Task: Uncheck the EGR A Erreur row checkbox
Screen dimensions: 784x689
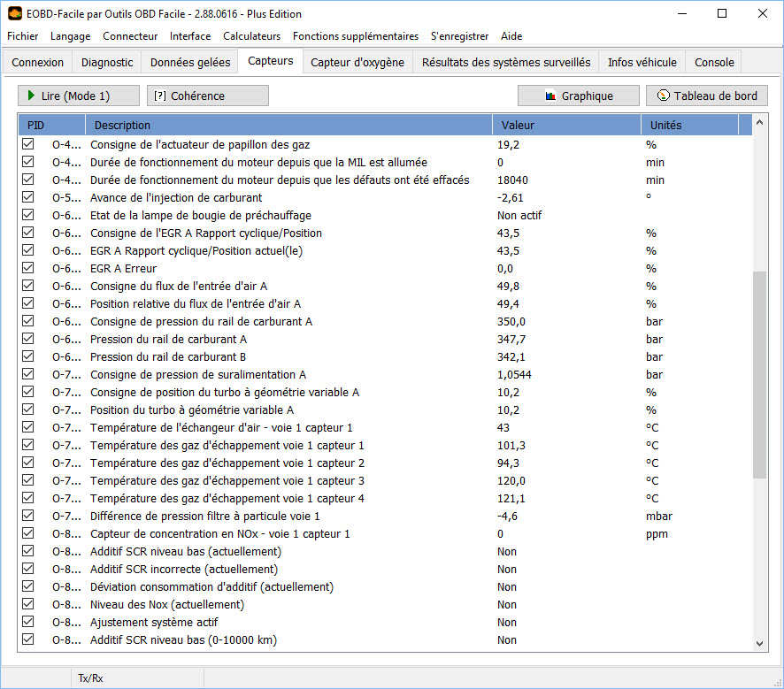Action: [28, 268]
